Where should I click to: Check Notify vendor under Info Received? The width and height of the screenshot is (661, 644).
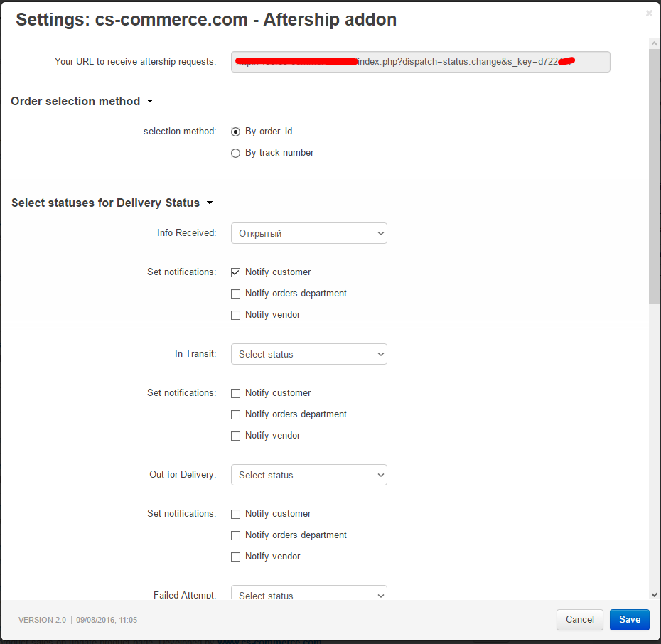click(236, 315)
